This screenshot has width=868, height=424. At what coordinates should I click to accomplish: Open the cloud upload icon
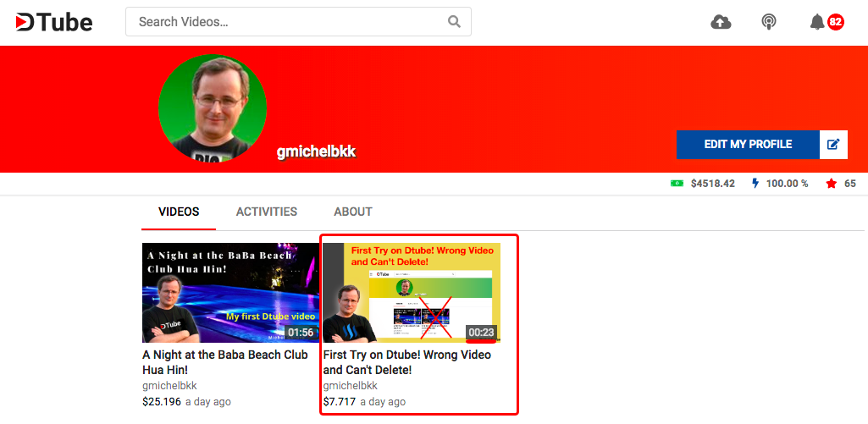(721, 22)
